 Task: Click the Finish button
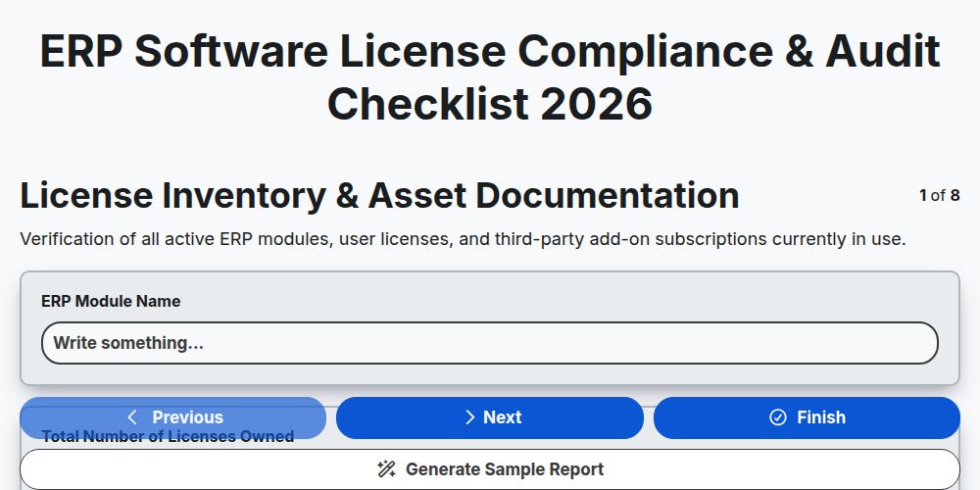[807, 417]
